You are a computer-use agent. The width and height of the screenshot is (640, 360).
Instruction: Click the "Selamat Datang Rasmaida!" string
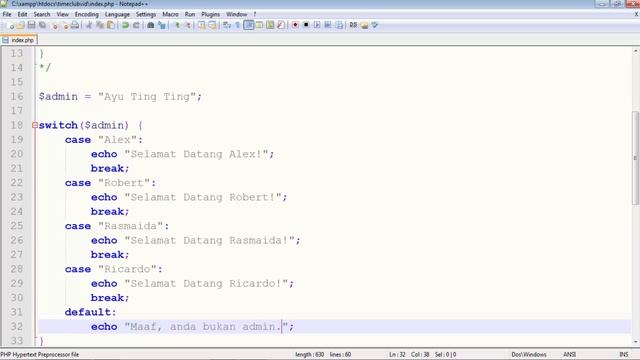[209, 240]
